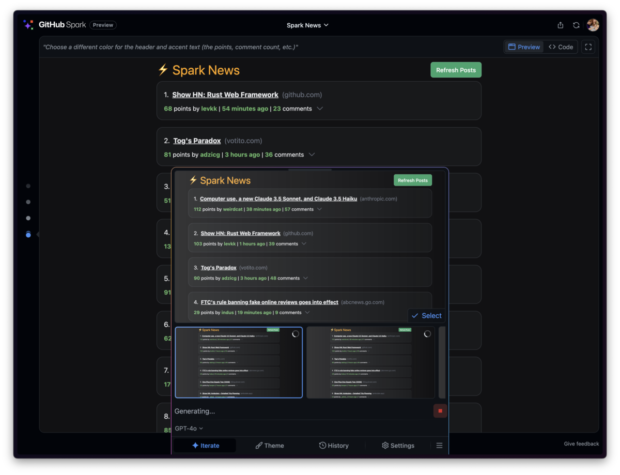This screenshot has width=620, height=475.
Task: Open the hamburger menu in the bottom toolbar
Action: point(439,445)
